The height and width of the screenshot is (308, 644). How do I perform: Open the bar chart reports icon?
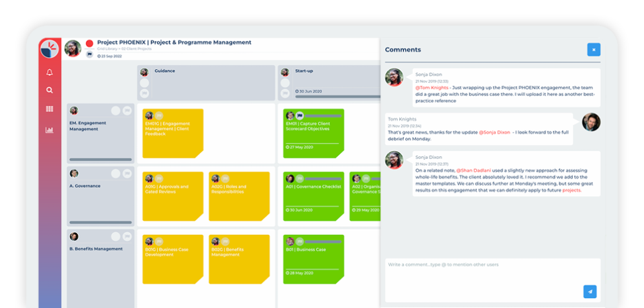(x=50, y=130)
